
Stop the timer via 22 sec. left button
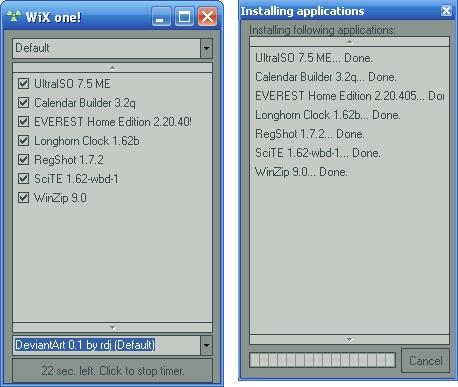[112, 371]
